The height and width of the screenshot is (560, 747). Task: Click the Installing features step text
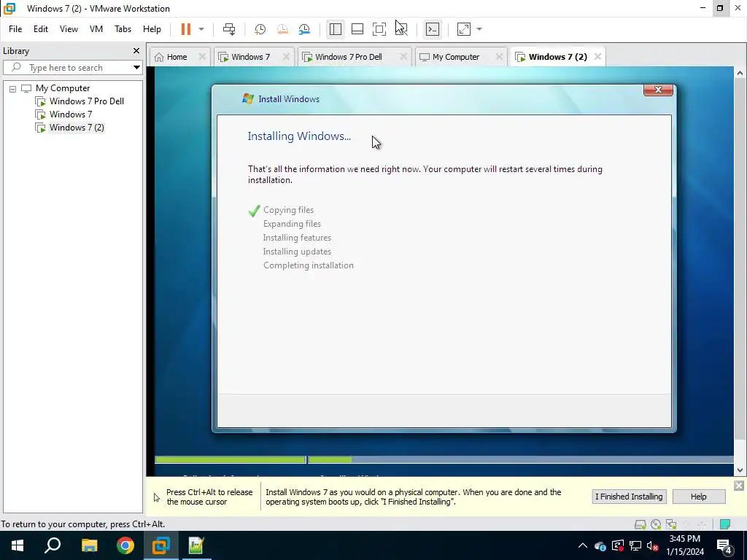click(297, 238)
